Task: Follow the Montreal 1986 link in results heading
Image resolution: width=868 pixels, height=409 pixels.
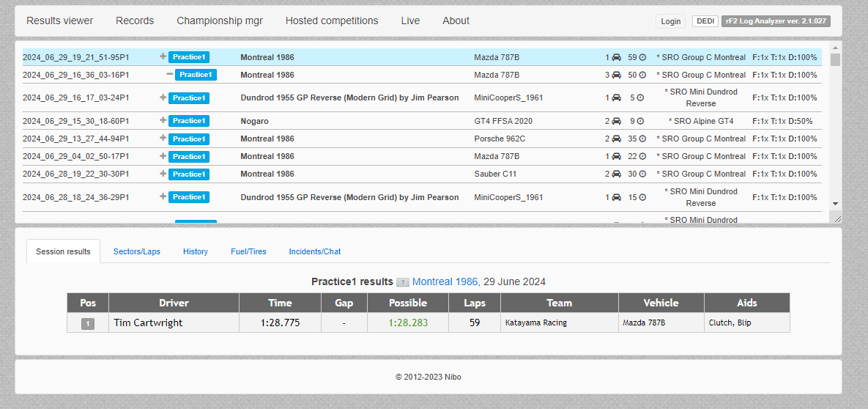Action: point(446,281)
